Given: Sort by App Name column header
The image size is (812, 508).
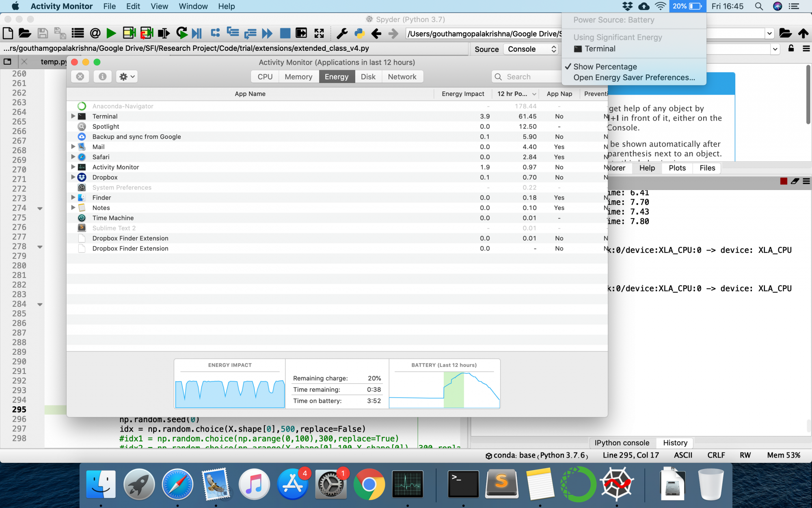Looking at the screenshot, I should tap(250, 94).
